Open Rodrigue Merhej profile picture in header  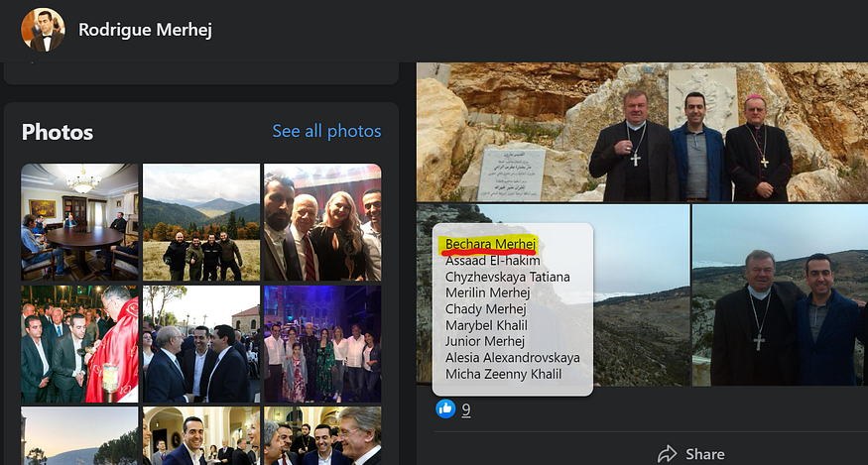pyautogui.click(x=44, y=30)
